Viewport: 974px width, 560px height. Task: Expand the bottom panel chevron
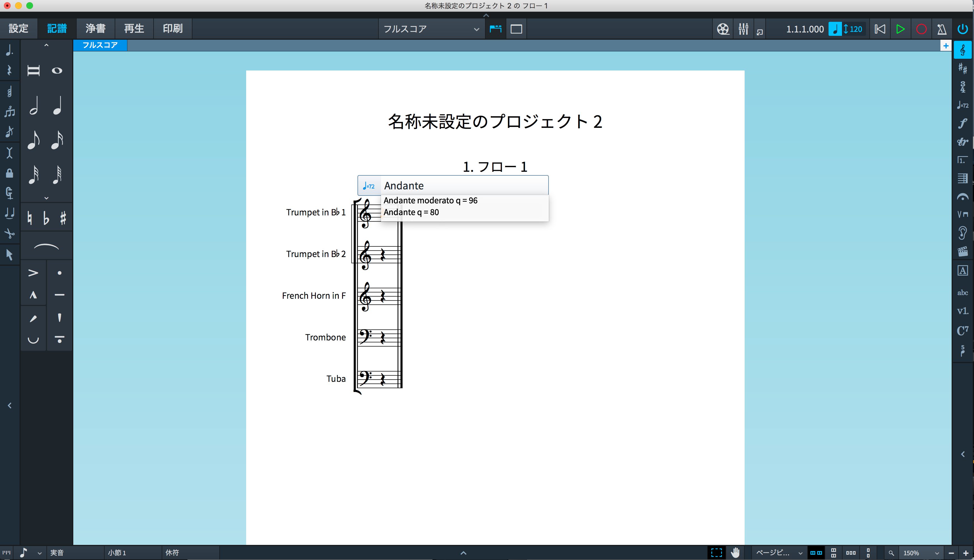pyautogui.click(x=464, y=553)
